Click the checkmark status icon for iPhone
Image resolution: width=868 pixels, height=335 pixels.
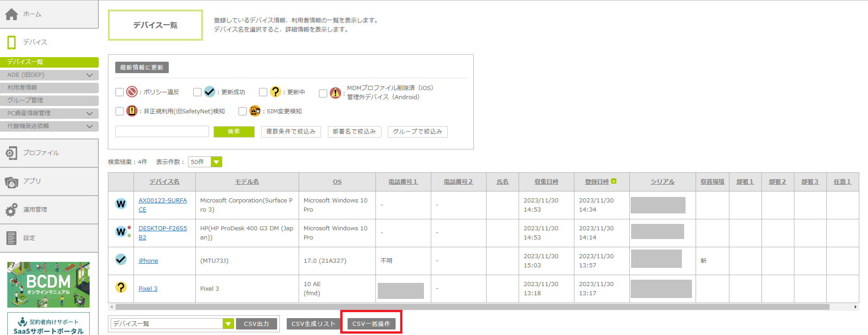(121, 260)
